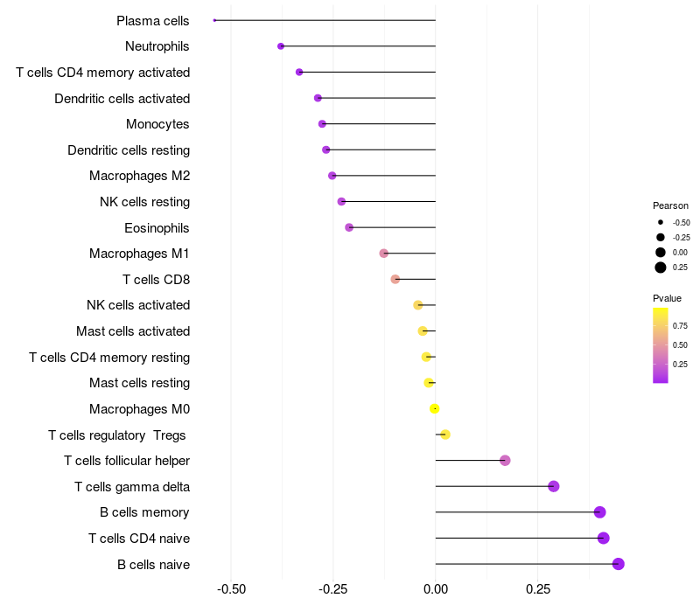700x612 pixels.
Task: Click the Plasma cells data point
Action: pyautogui.click(x=214, y=20)
